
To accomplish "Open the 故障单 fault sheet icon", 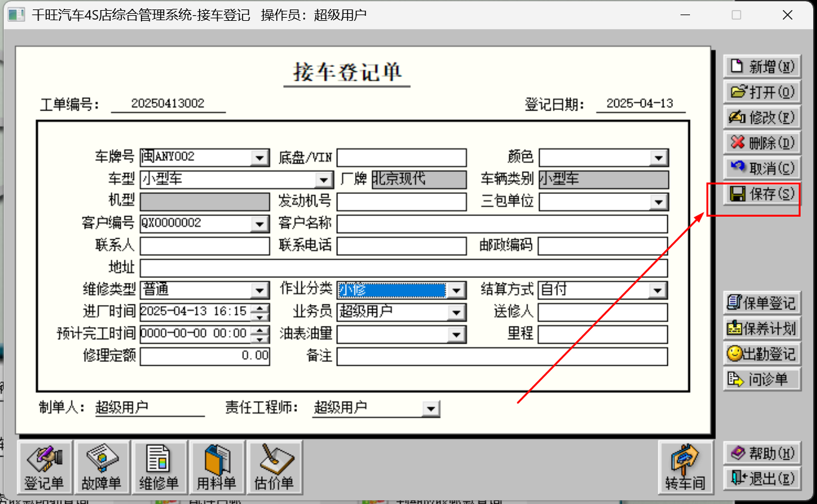I will pyautogui.click(x=102, y=467).
